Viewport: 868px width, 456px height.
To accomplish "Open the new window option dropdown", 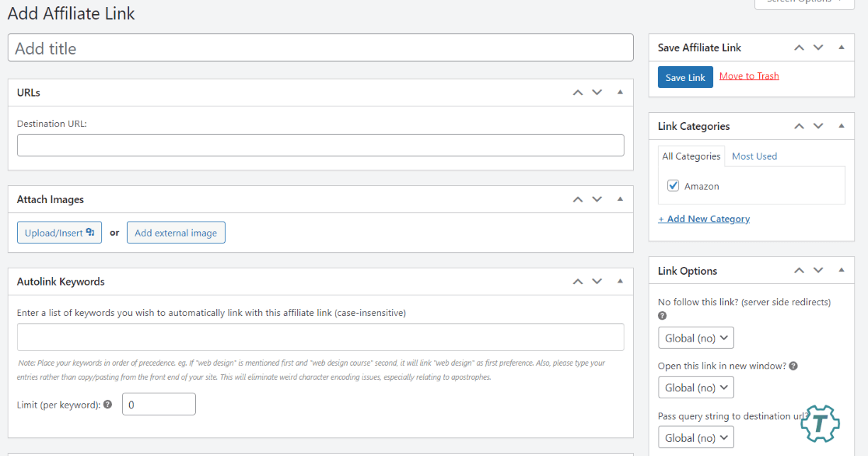I will click(x=695, y=388).
